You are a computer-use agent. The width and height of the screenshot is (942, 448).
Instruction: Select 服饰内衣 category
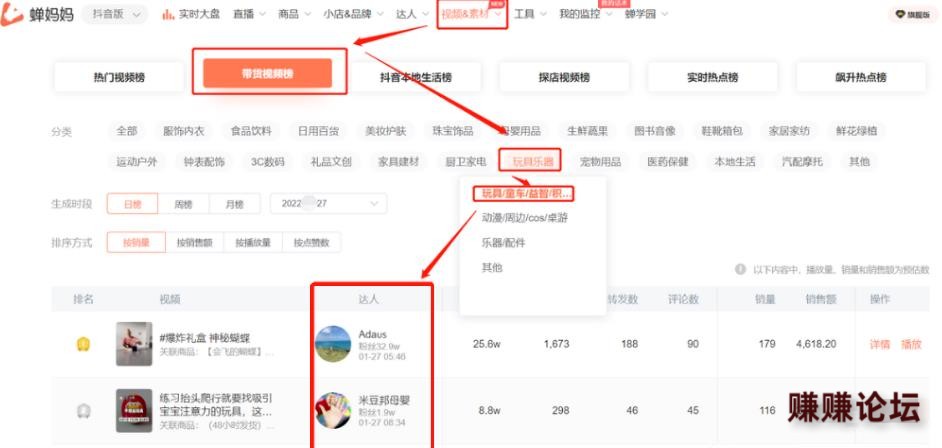[x=183, y=131]
